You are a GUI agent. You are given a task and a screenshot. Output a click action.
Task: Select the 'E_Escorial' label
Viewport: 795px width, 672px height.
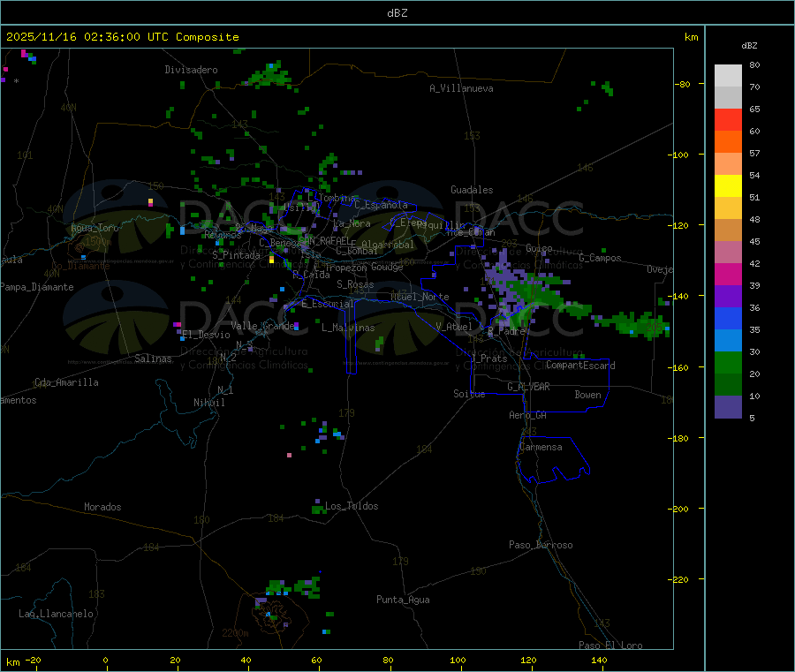coord(328,304)
